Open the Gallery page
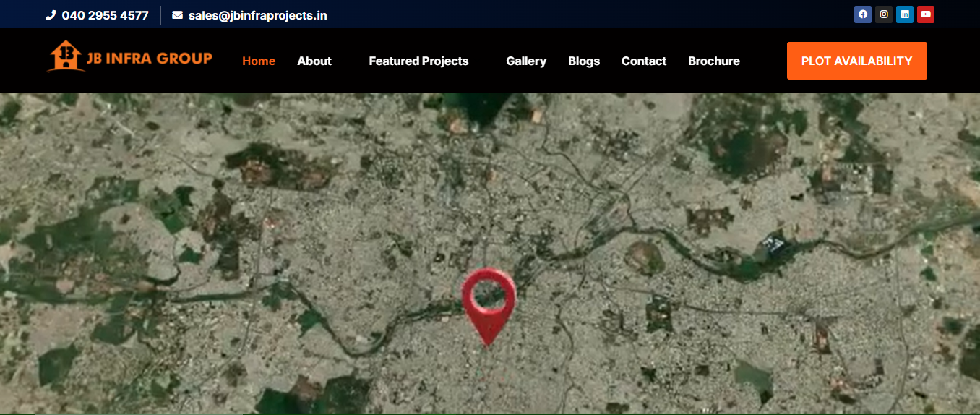Viewport: 980px width, 415px height. 526,61
